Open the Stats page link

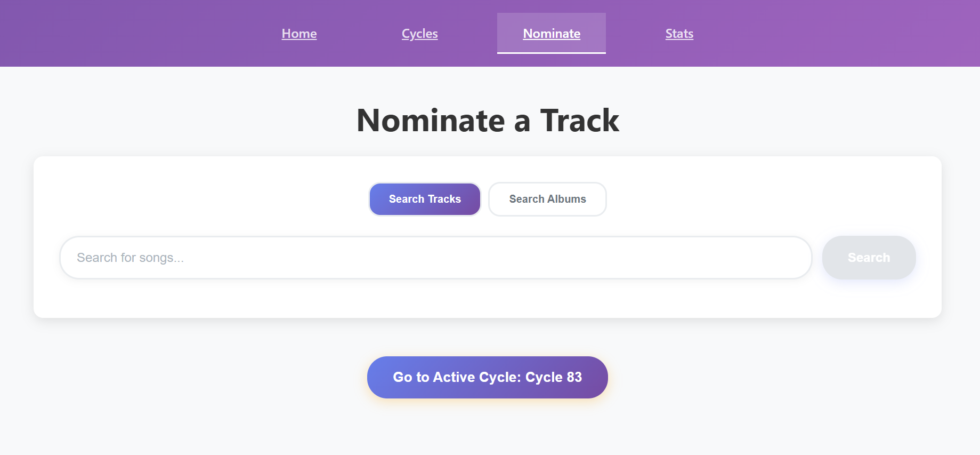coord(679,34)
